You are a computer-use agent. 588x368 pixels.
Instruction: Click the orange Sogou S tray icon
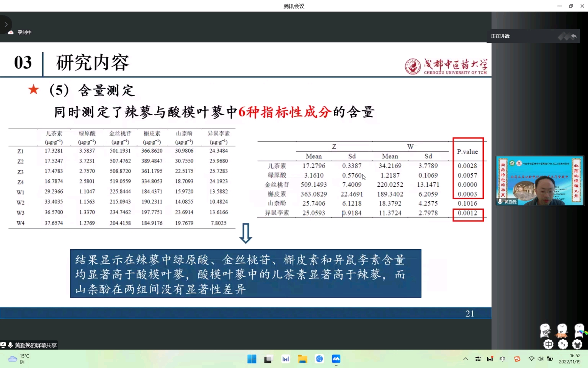pyautogui.click(x=517, y=359)
